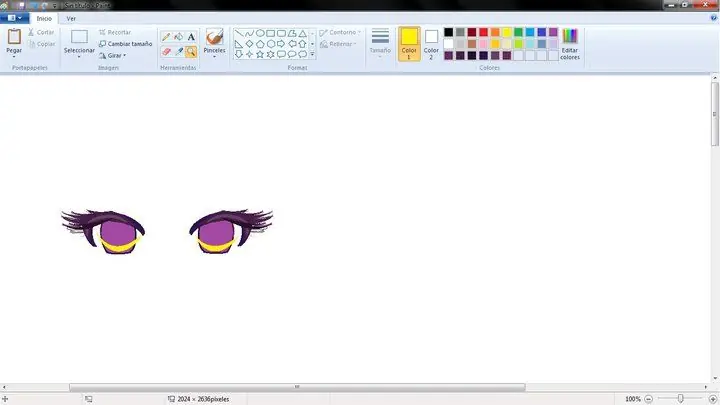Open the Rellenar fill dropdown
The image size is (720, 405).
[338, 44]
